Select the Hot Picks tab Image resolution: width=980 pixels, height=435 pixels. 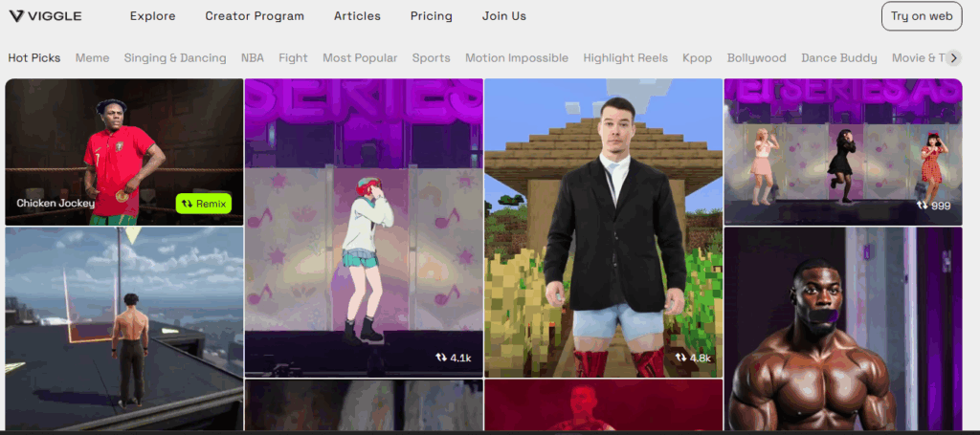point(34,58)
